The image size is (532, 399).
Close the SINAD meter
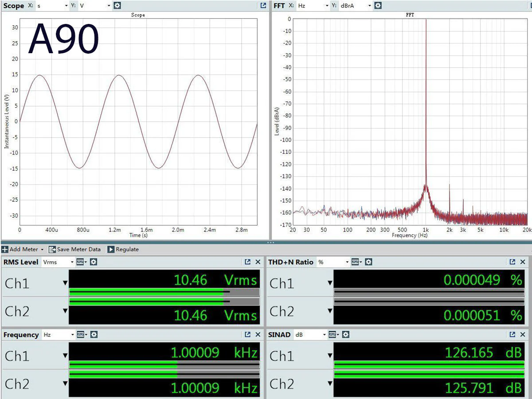click(x=523, y=335)
